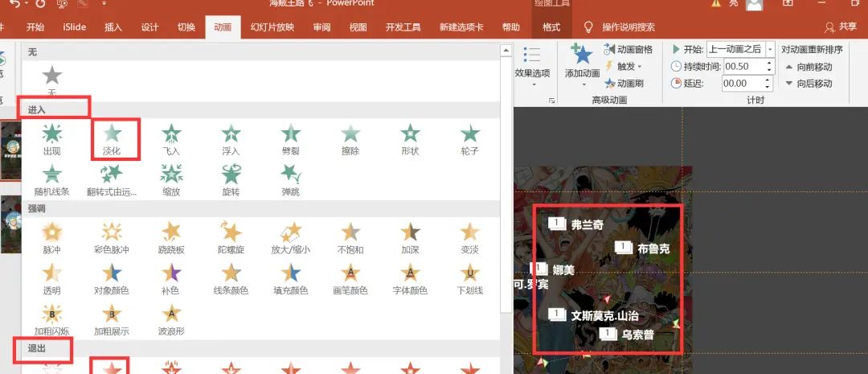The height and width of the screenshot is (374, 868).
Task: Open the 高级动画 group dialog launcher
Action: (x=551, y=101)
